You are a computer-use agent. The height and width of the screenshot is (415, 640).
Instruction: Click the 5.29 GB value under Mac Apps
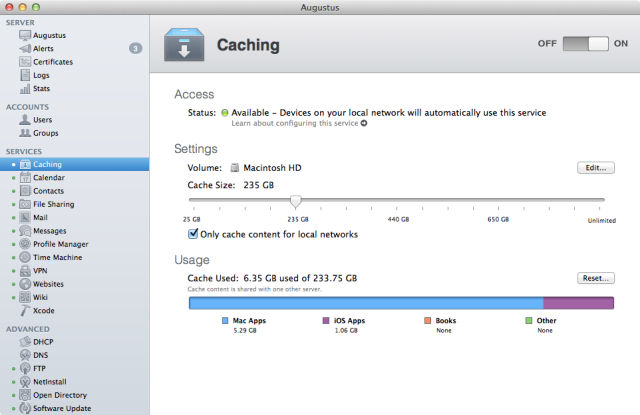245,331
